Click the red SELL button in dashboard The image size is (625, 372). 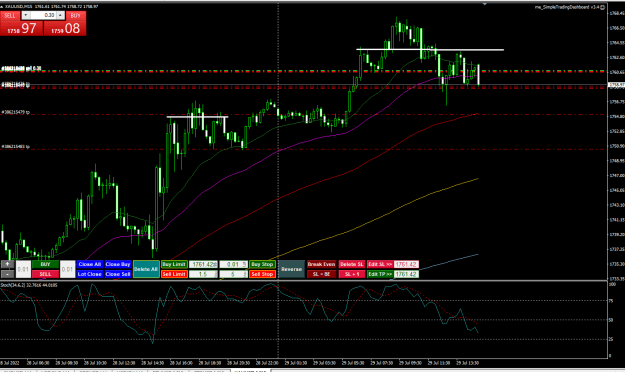(45, 274)
